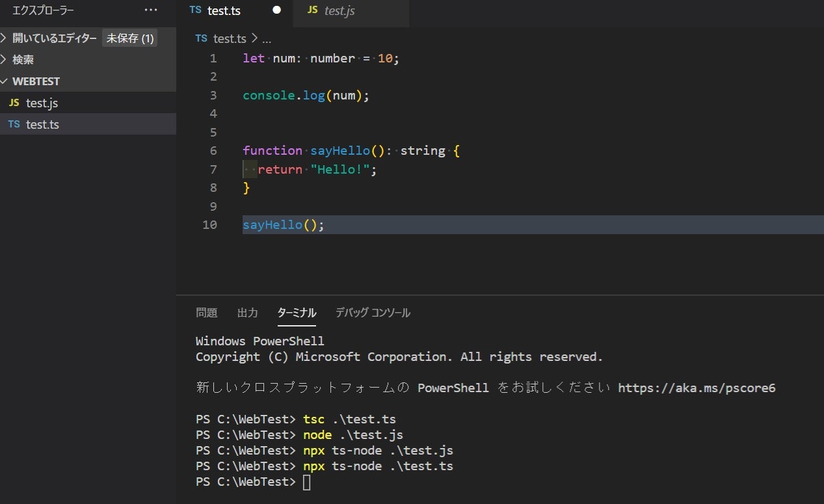The width and height of the screenshot is (824, 504).
Task: Click the terminal line "npx ts-node .\test.js"
Action: click(378, 451)
